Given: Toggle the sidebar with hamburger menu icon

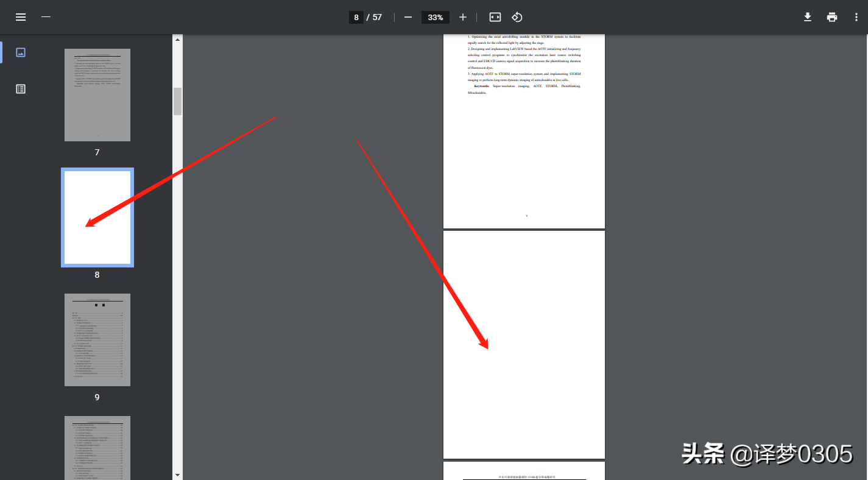Looking at the screenshot, I should click(21, 17).
